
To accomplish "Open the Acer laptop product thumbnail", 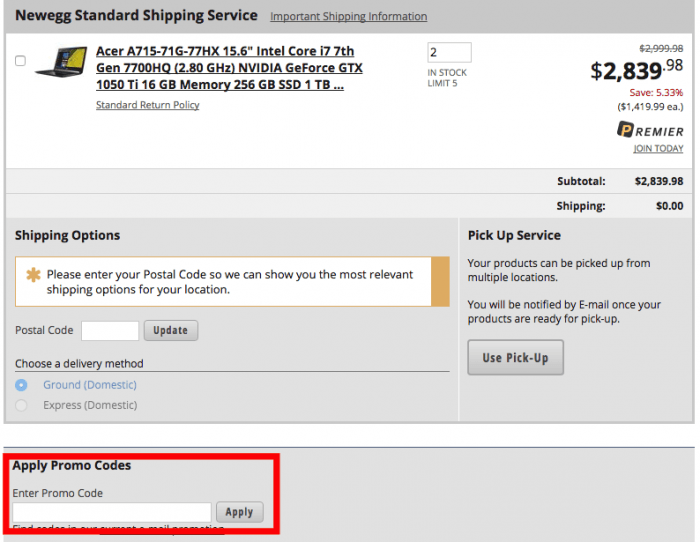I will pyautogui.click(x=61, y=61).
